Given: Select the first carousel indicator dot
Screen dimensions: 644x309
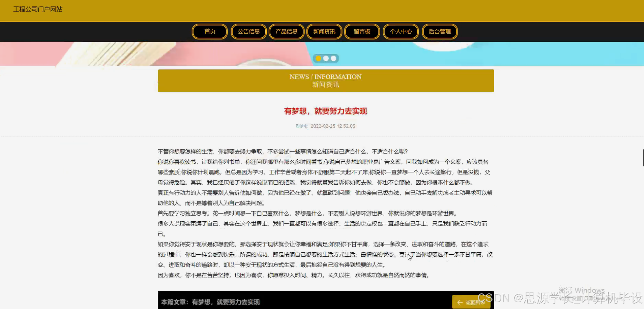Looking at the screenshot, I should [x=318, y=58].
